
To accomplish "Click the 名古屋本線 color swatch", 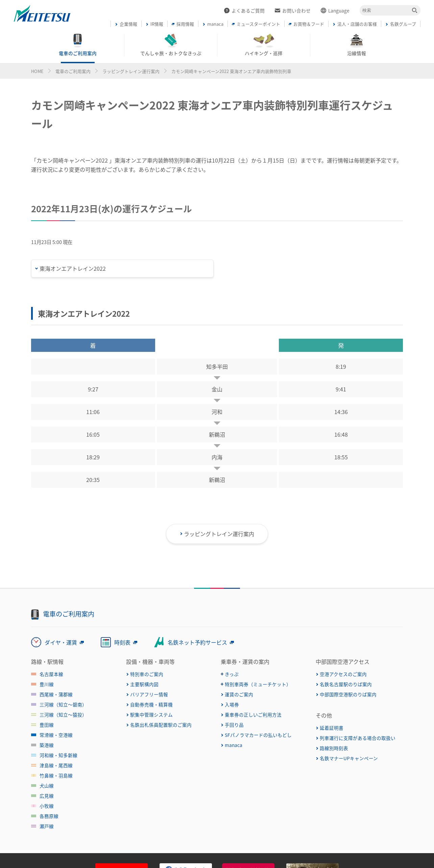I will [33, 674].
